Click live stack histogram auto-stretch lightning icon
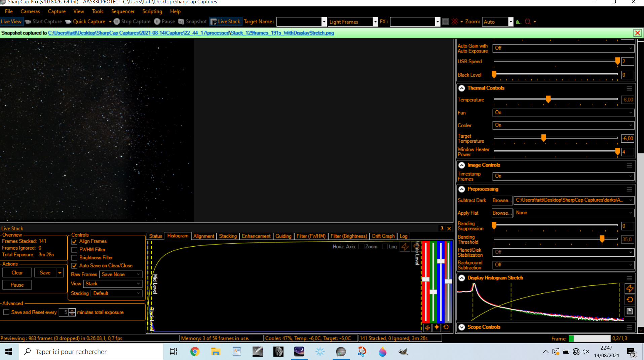Screen dimensions: 644x360 coord(405,247)
